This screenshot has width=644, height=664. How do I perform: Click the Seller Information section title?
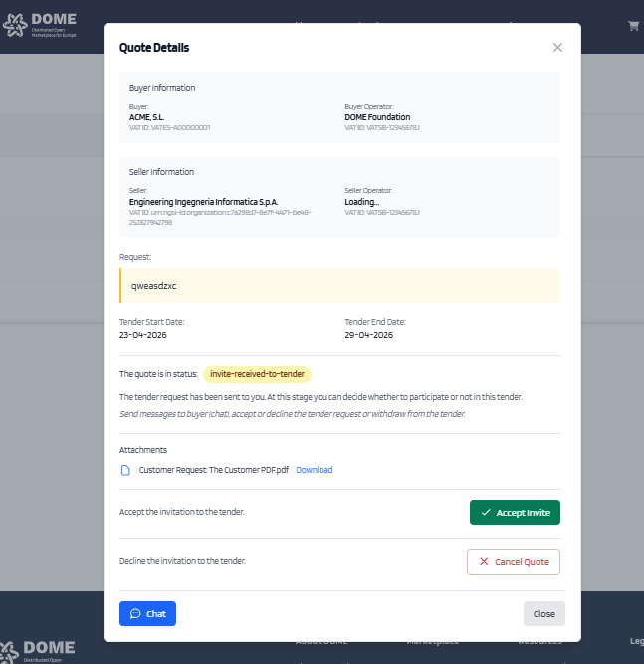(161, 172)
